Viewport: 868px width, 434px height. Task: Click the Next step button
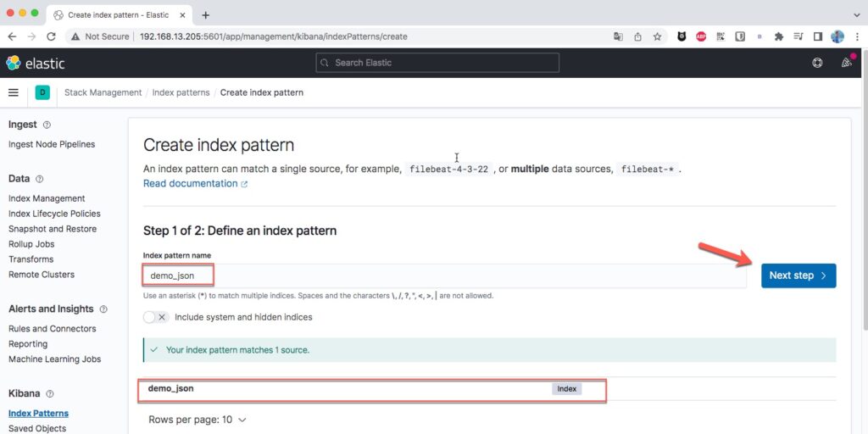click(798, 275)
